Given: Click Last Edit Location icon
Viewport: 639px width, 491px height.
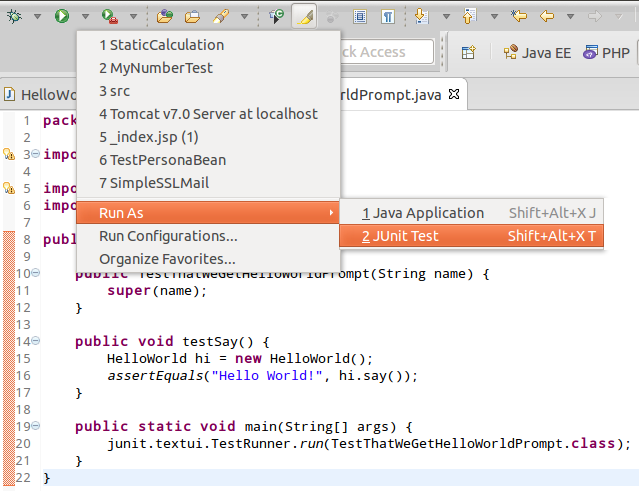Looking at the screenshot, I should click(x=518, y=16).
